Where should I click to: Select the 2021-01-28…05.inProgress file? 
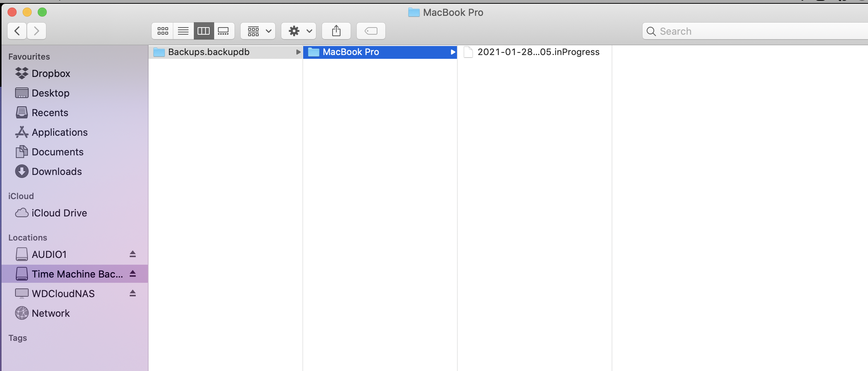click(534, 52)
